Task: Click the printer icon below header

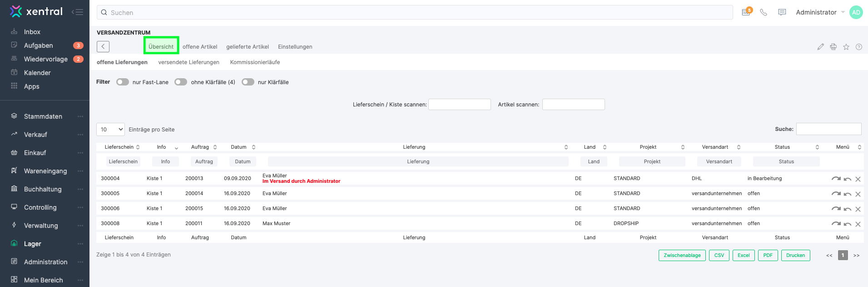Action: coord(833,47)
